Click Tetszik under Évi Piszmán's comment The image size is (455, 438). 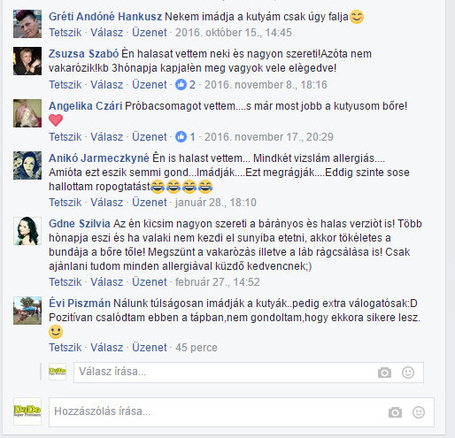(65, 347)
